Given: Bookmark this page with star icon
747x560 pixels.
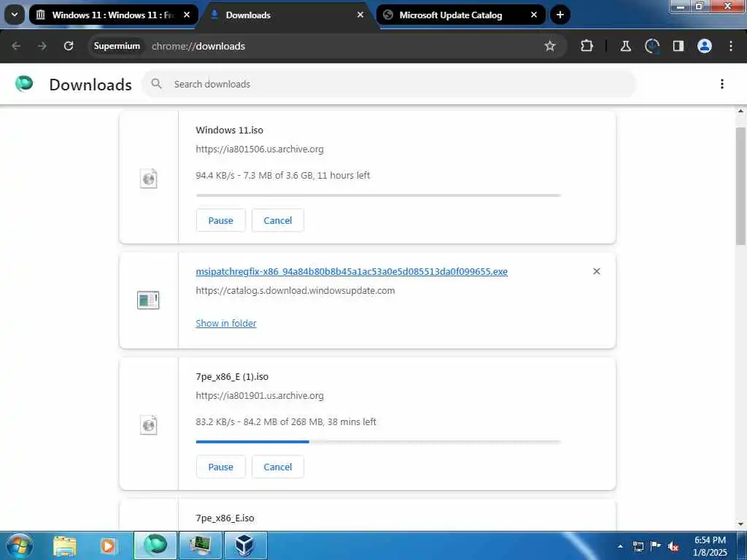Looking at the screenshot, I should [550, 46].
